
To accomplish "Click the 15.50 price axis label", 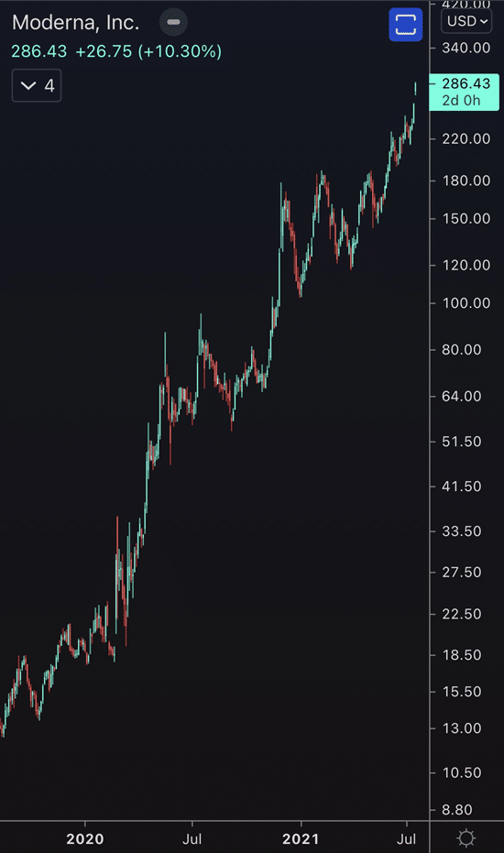I will pyautogui.click(x=462, y=692).
